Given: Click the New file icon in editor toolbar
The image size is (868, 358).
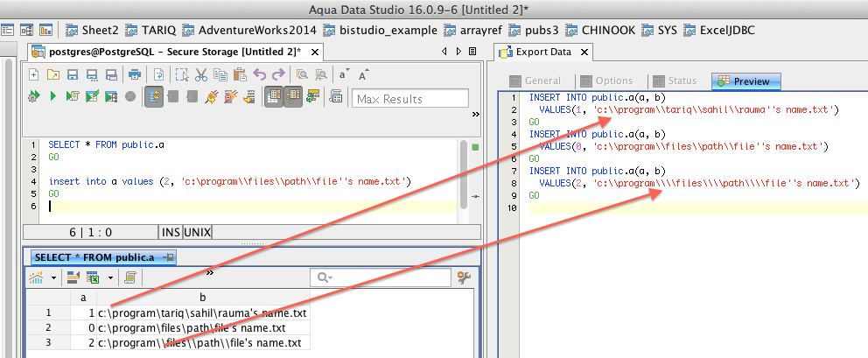Looking at the screenshot, I should 34,74.
